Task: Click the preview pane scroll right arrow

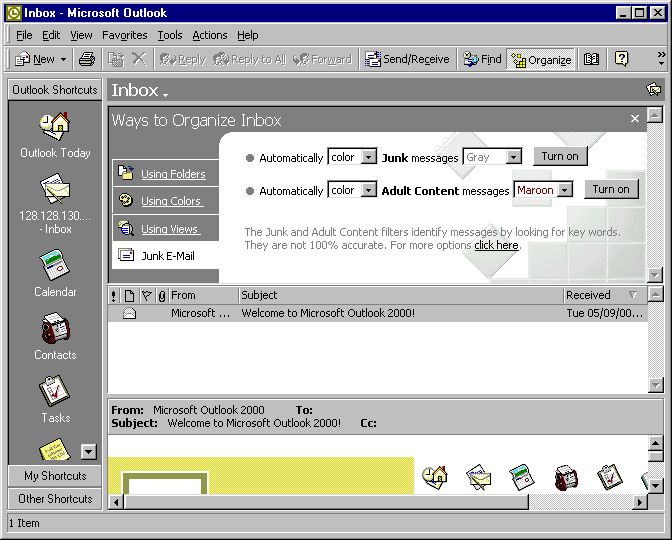Action: [639, 502]
